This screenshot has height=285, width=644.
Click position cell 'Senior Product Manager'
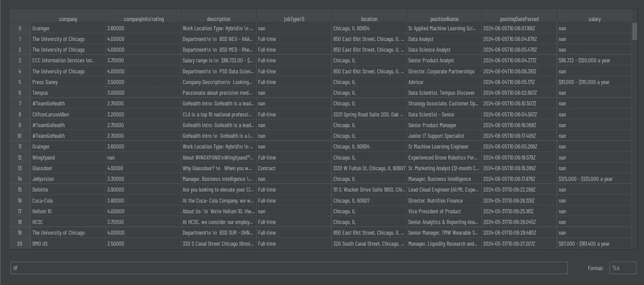tap(444, 125)
